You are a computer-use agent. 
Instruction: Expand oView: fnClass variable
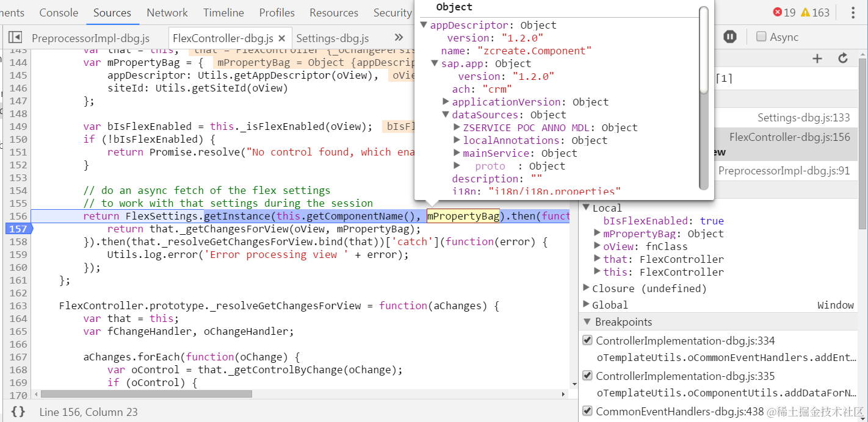[x=598, y=246]
